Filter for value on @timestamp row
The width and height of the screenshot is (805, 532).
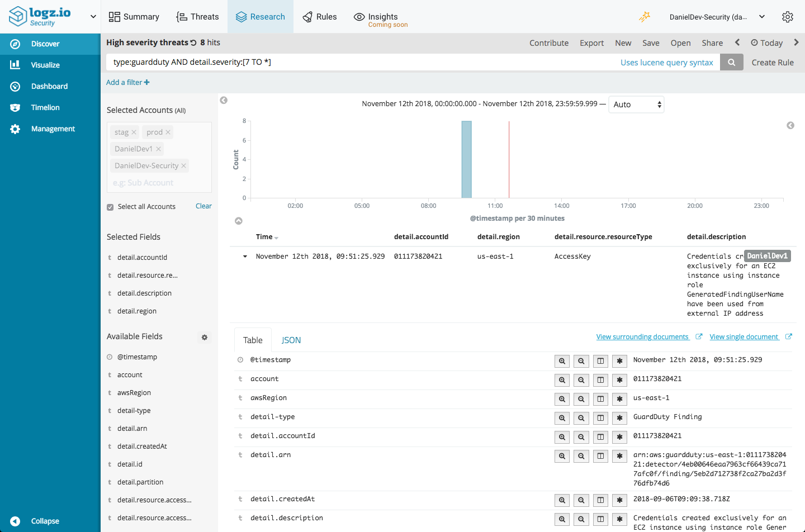(562, 361)
